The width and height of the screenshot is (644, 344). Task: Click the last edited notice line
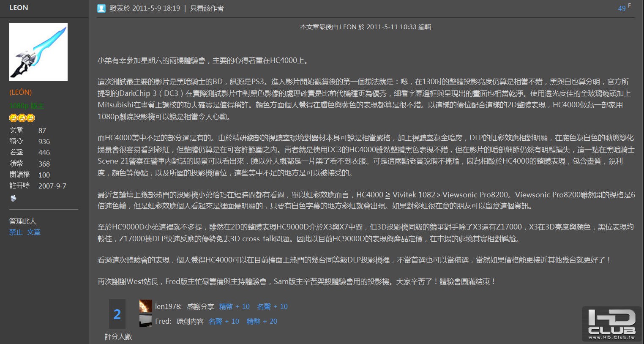coord(366,27)
